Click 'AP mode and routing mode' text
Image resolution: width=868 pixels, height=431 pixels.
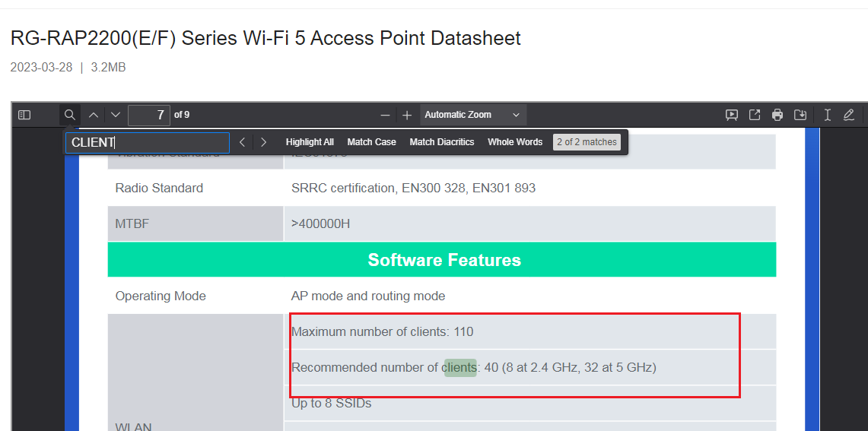tap(368, 296)
